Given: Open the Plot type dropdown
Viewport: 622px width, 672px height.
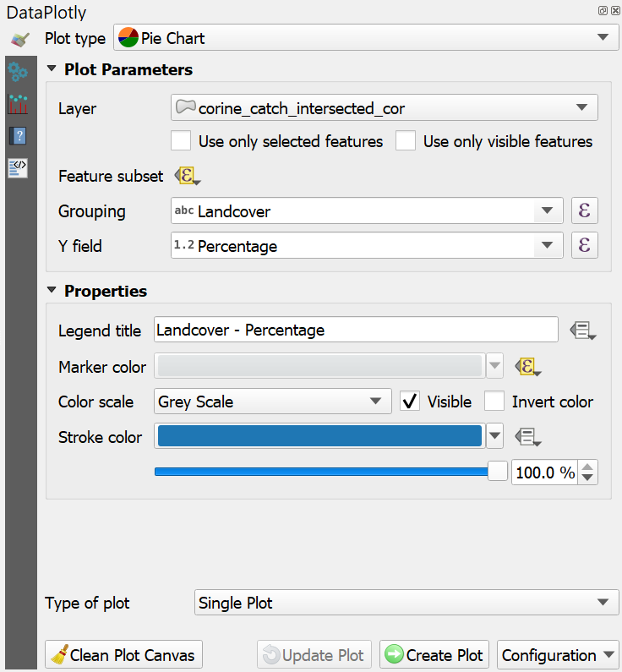Looking at the screenshot, I should tap(366, 38).
